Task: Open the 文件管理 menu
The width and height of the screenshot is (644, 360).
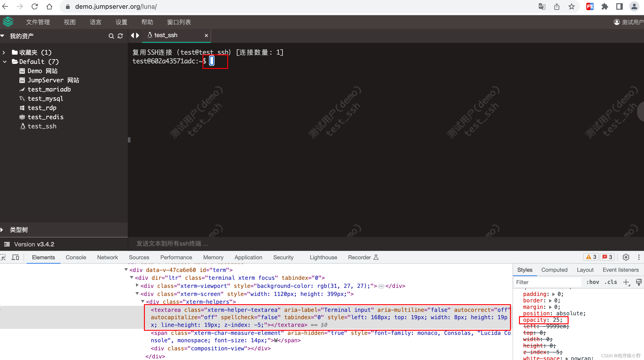Action: (38, 22)
